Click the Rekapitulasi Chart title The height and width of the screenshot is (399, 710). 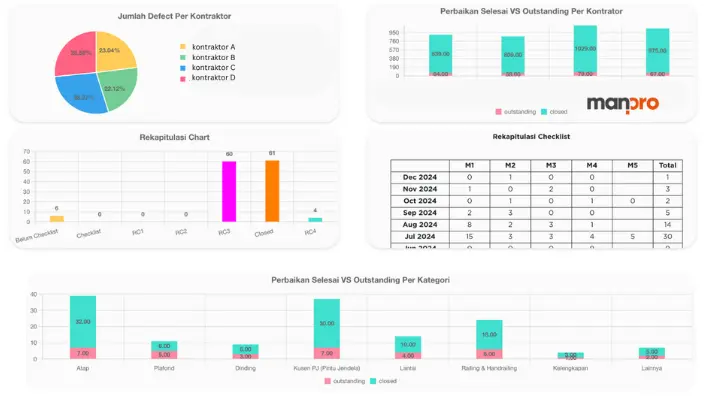(174, 137)
